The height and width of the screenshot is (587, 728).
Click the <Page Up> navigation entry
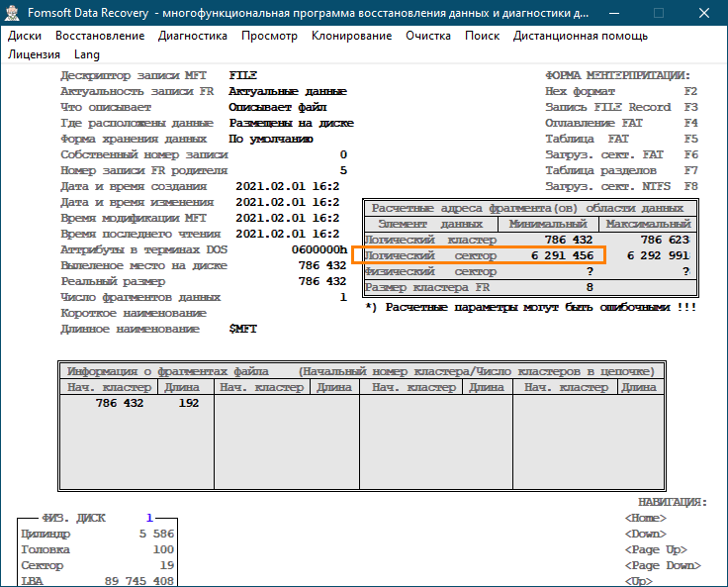(x=656, y=549)
